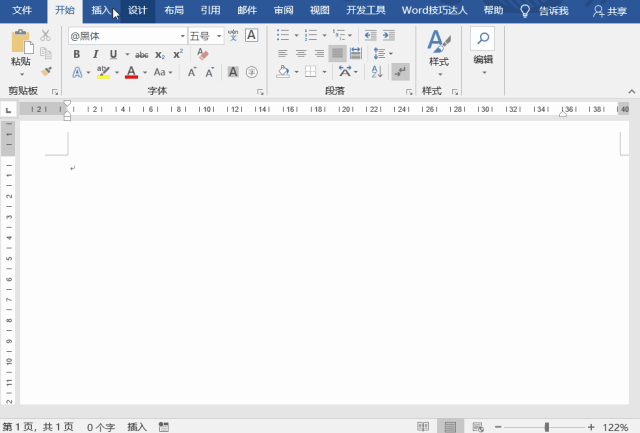Toggle Bold formatting
Viewport: 640px width, 433px height.
77,54
